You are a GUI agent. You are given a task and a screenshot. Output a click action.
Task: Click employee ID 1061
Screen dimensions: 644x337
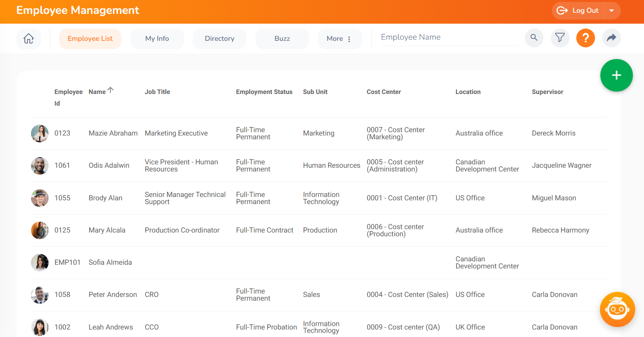click(x=62, y=166)
